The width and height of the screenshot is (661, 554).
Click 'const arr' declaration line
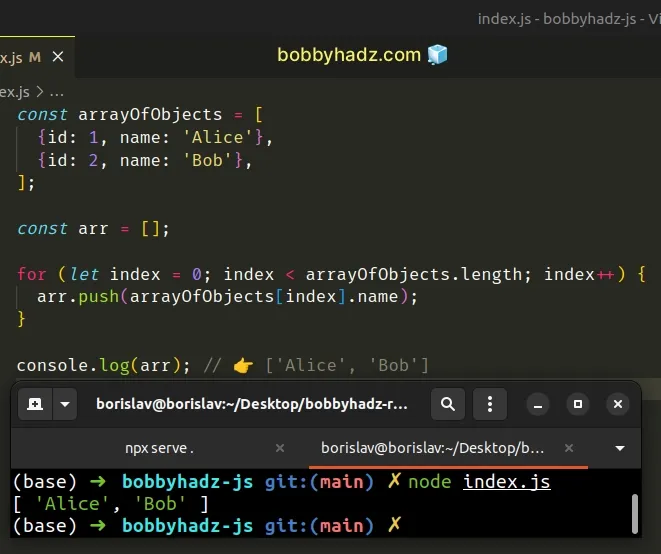coord(93,229)
